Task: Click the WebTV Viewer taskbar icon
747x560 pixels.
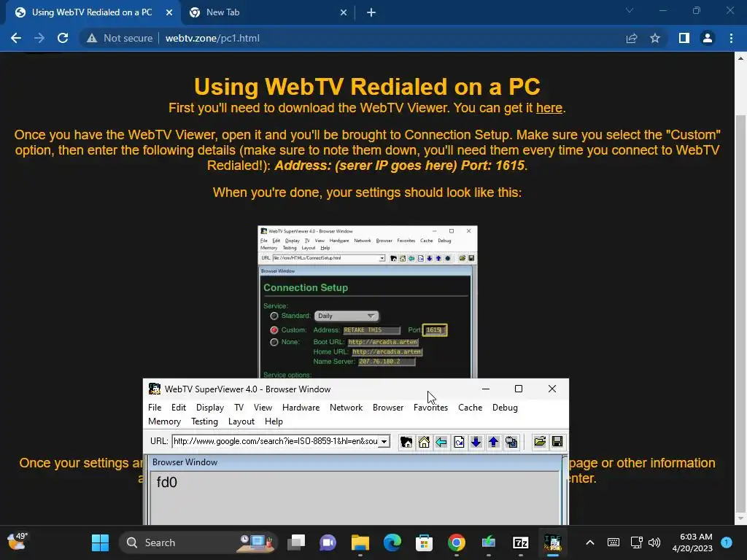Action: [x=553, y=542]
